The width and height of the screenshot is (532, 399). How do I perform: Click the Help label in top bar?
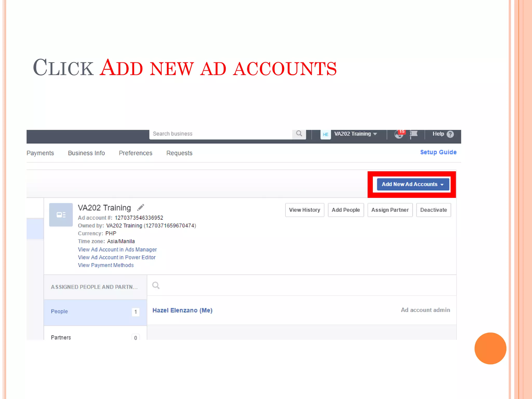(438, 134)
